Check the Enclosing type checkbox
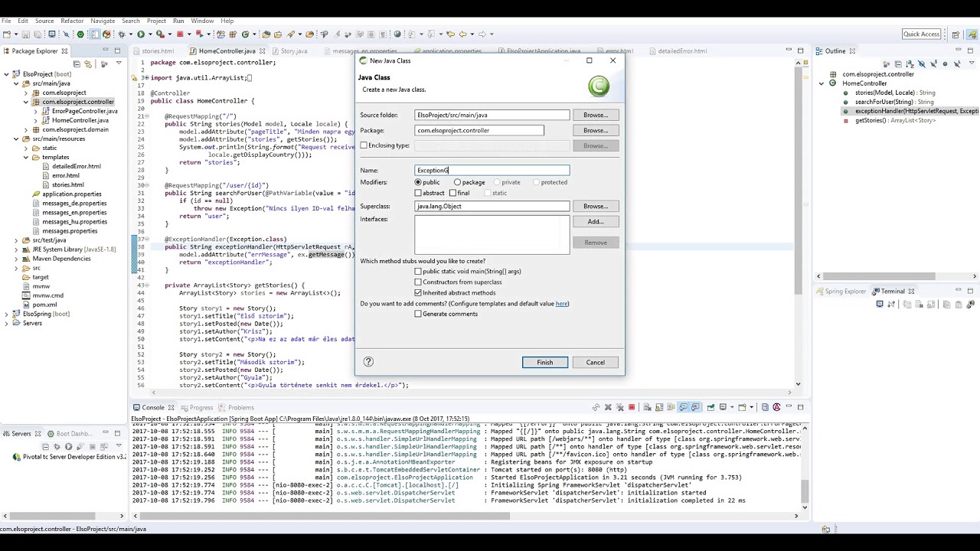The image size is (980, 551). point(364,145)
